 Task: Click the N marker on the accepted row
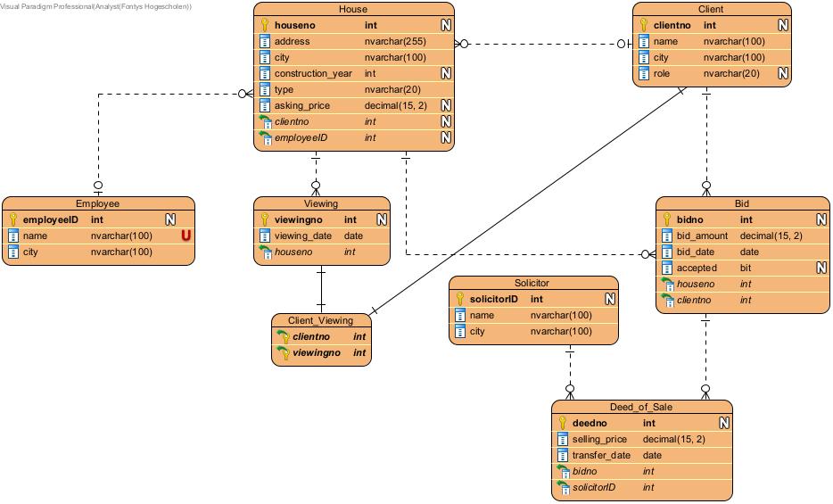(x=821, y=269)
